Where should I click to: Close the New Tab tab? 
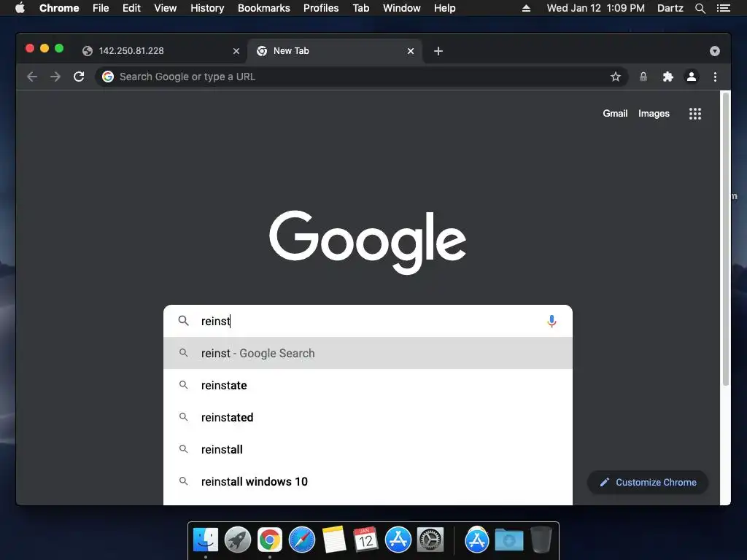pos(410,51)
